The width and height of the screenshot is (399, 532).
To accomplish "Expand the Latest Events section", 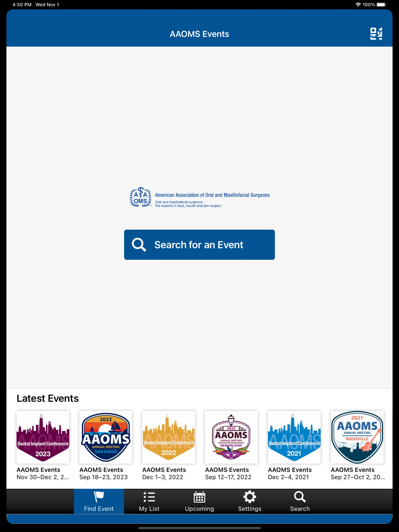I will click(47, 398).
